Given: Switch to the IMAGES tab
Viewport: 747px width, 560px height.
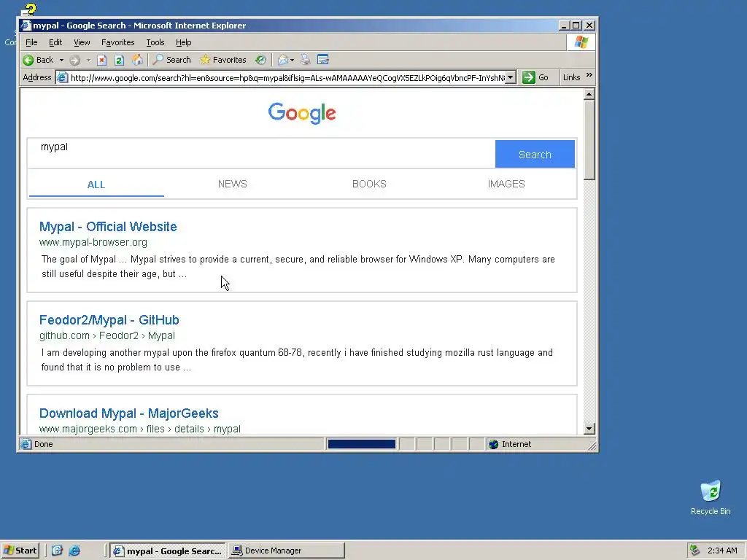Looking at the screenshot, I should coord(506,184).
